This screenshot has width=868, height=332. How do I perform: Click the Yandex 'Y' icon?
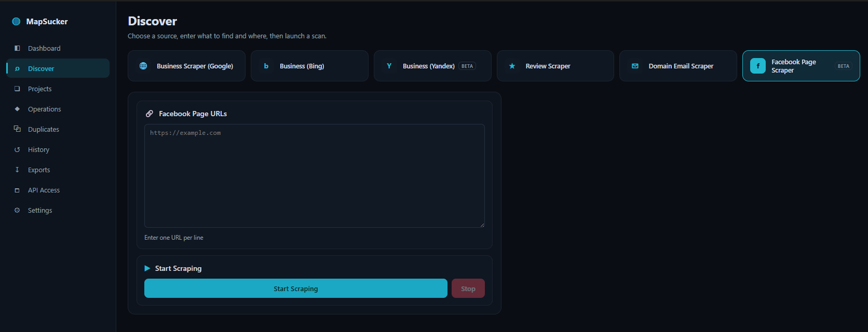389,66
